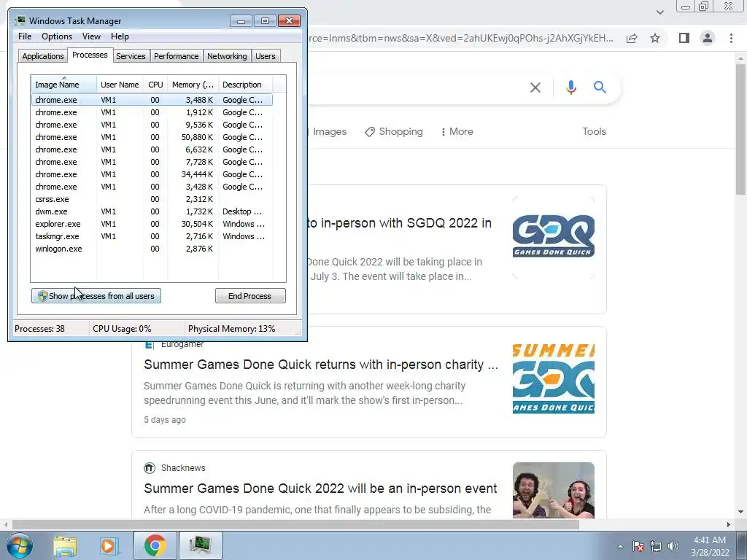Switch to the Services tab
The image size is (747, 560).
click(x=131, y=56)
